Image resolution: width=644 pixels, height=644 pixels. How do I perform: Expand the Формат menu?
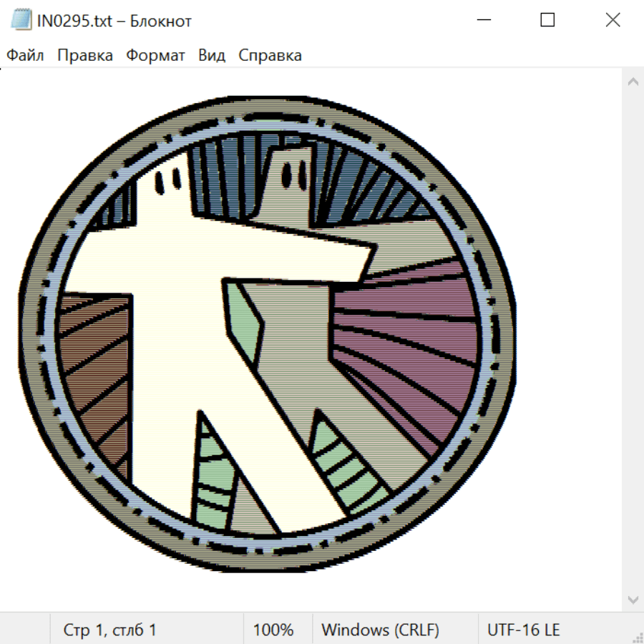pyautogui.click(x=155, y=55)
